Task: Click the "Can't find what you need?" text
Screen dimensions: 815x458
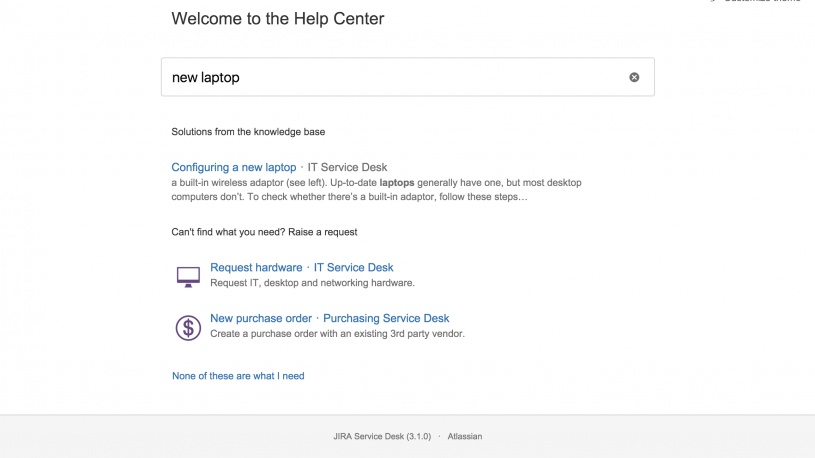Action: point(228,232)
